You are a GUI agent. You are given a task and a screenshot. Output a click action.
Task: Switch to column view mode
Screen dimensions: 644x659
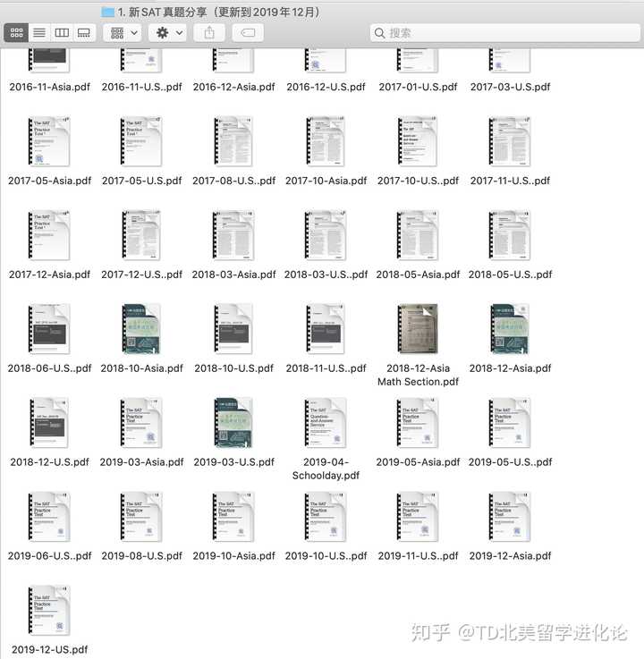(x=62, y=33)
